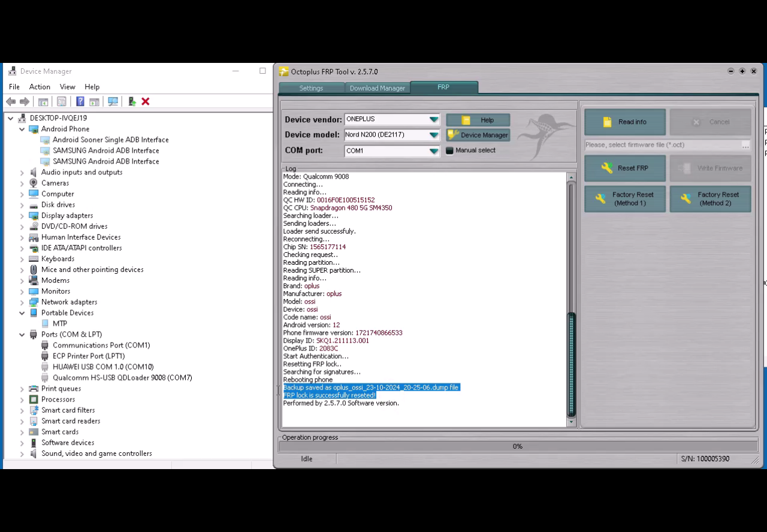Image resolution: width=767 pixels, height=532 pixels.
Task: Click Show/Hide Console Tree toolbar icon
Action: (43, 102)
